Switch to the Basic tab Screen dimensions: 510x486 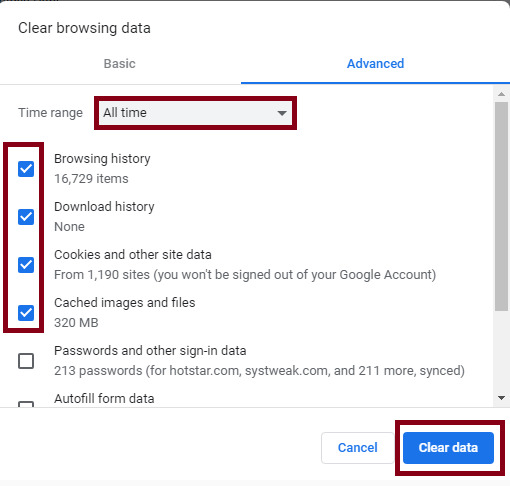120,63
